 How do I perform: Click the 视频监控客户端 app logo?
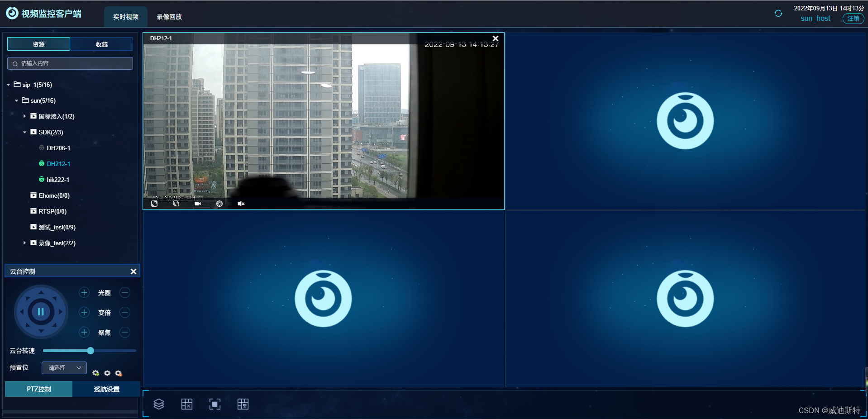(12, 13)
